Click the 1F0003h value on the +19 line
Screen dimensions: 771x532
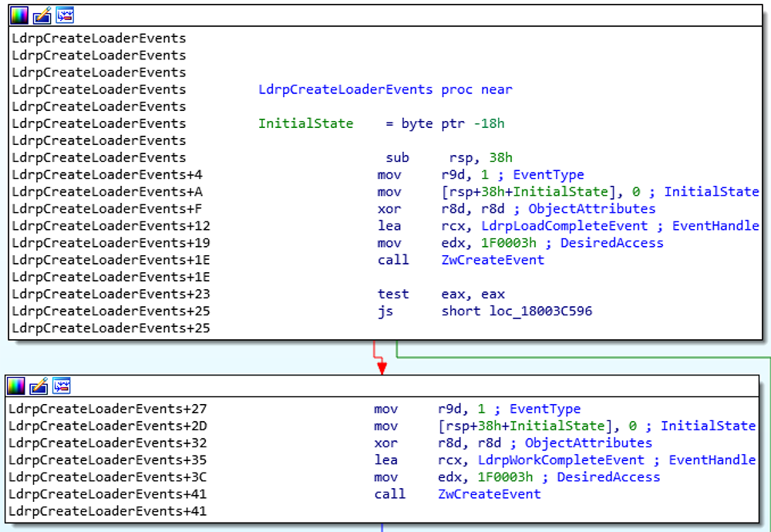509,243
